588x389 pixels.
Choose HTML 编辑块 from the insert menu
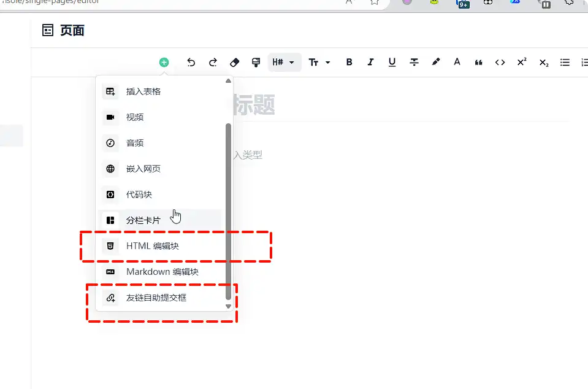click(160, 246)
